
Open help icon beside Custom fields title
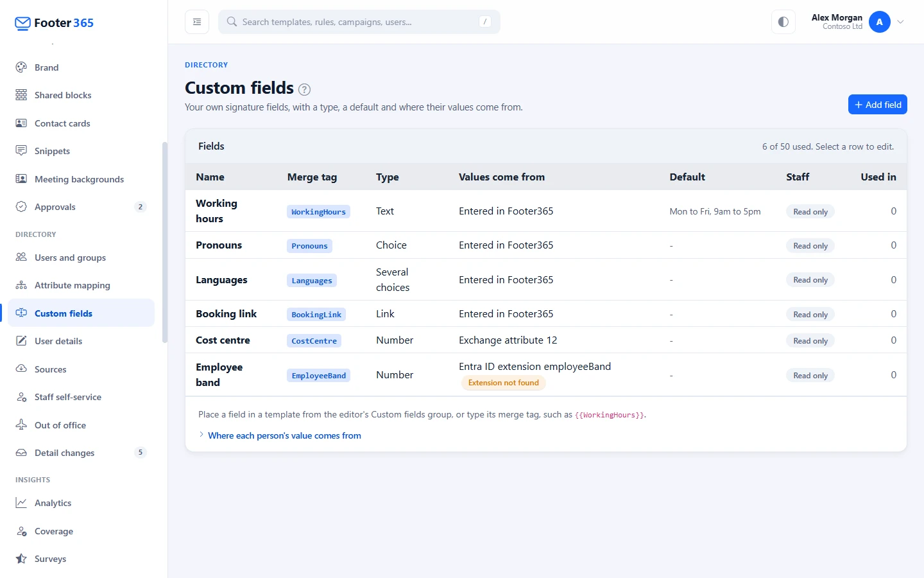[x=305, y=89]
